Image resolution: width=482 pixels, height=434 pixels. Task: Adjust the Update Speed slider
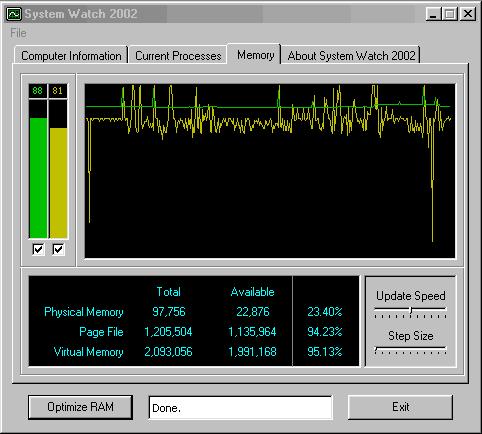pos(411,311)
